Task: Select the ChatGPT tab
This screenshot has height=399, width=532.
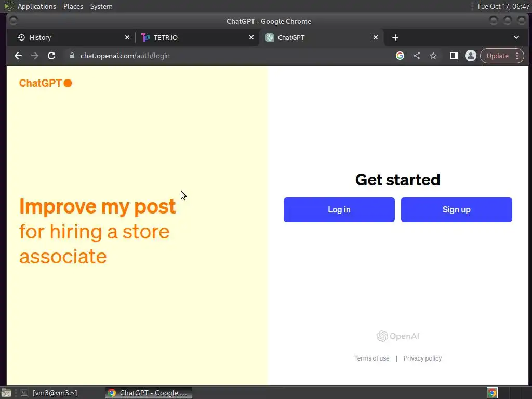Action: coord(321,37)
